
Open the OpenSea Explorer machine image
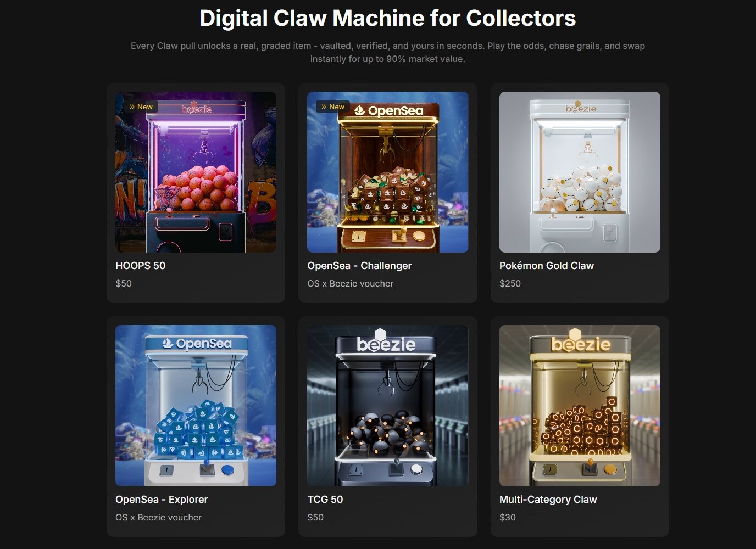coord(196,405)
